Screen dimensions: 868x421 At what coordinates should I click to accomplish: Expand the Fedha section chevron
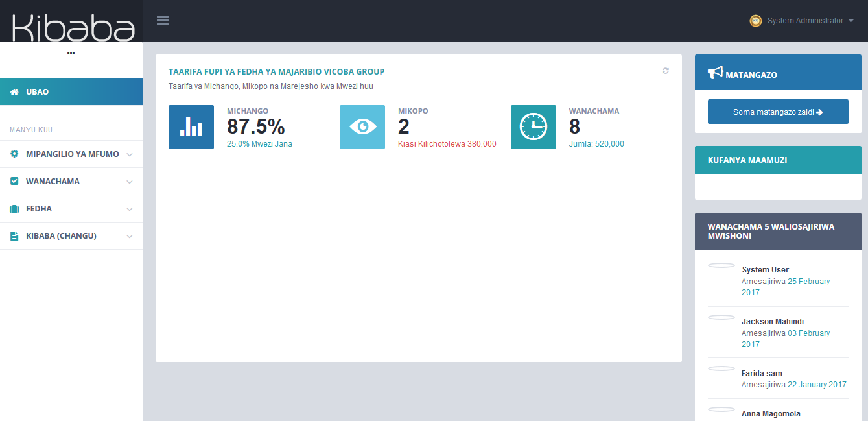(x=129, y=208)
